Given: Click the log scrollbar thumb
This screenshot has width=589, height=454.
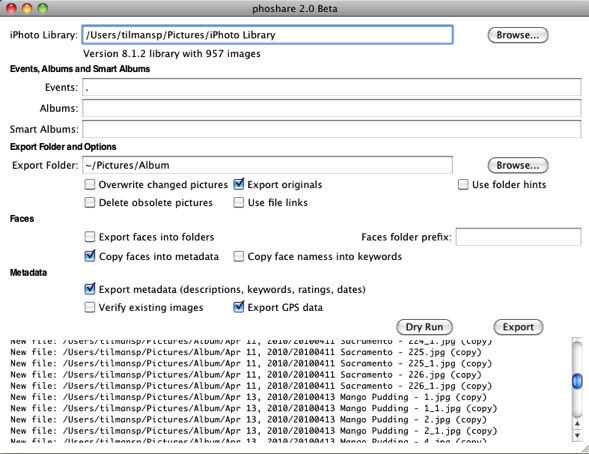Looking at the screenshot, I should tap(577, 381).
